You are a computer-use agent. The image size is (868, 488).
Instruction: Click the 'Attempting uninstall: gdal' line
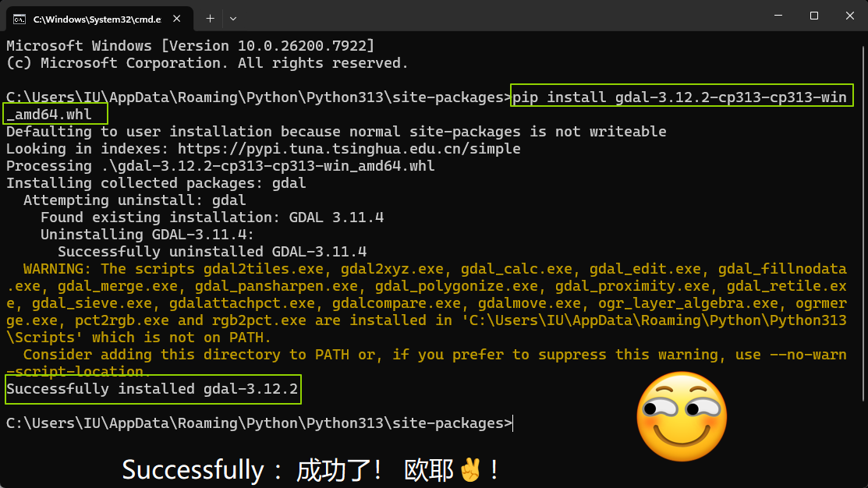tap(134, 200)
